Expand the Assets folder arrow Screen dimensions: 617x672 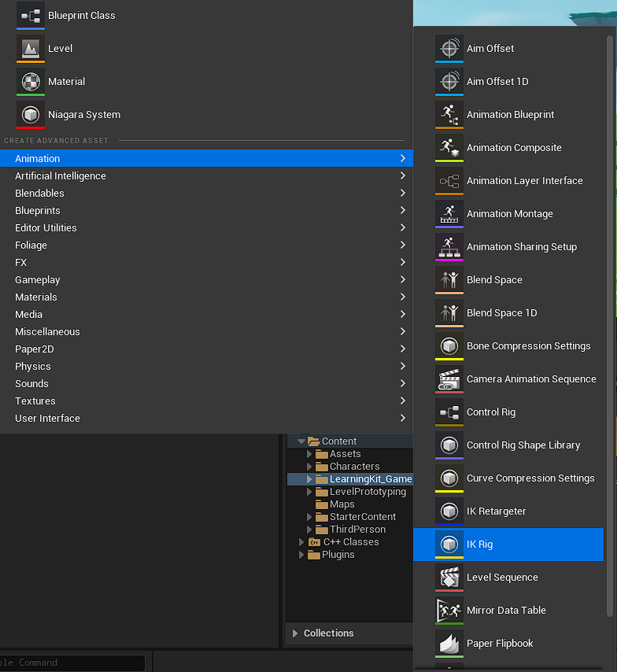309,453
